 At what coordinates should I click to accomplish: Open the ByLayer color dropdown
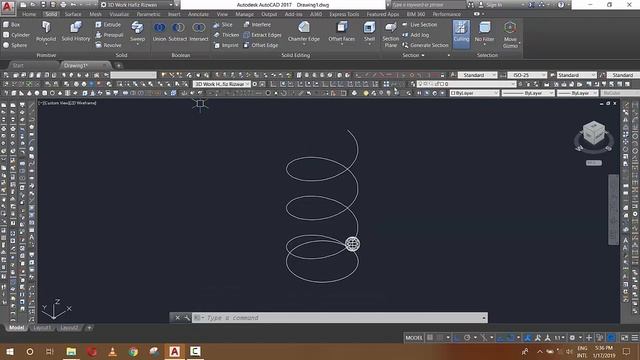click(x=474, y=93)
